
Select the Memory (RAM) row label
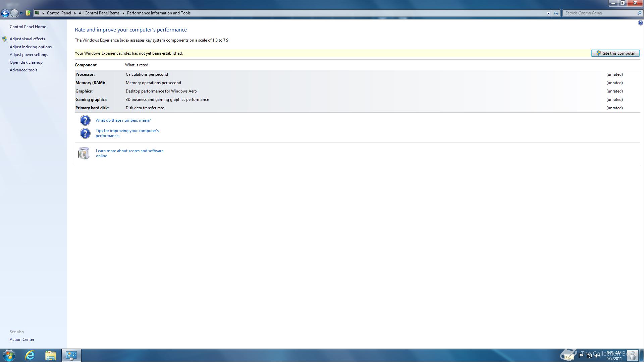click(x=90, y=83)
